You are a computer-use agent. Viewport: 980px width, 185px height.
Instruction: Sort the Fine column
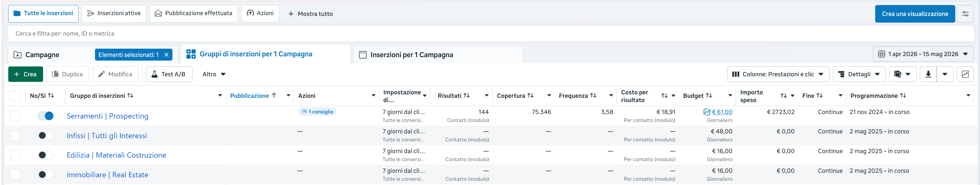[x=820, y=96]
